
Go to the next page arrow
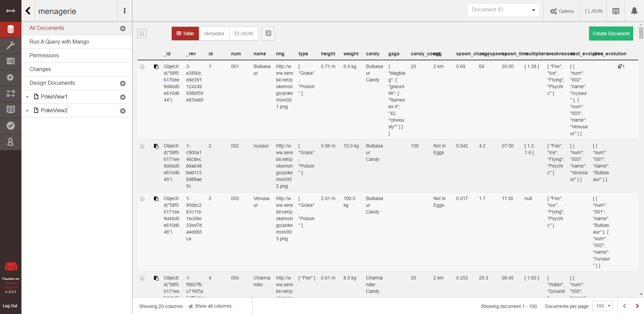pos(637,306)
